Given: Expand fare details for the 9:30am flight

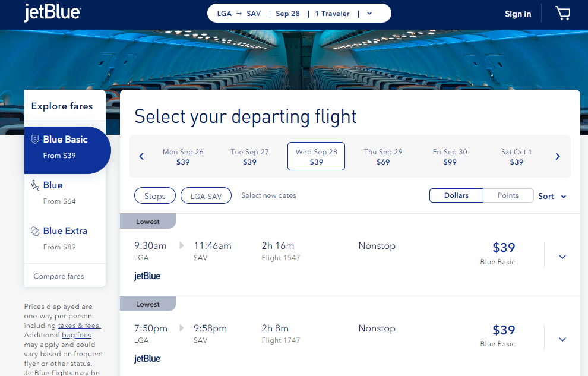Looking at the screenshot, I should point(562,257).
